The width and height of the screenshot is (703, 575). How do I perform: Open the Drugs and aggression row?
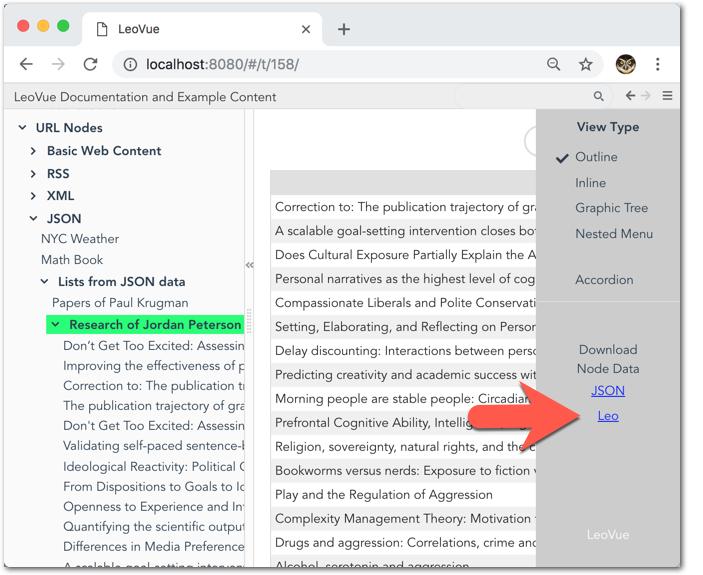click(403, 543)
